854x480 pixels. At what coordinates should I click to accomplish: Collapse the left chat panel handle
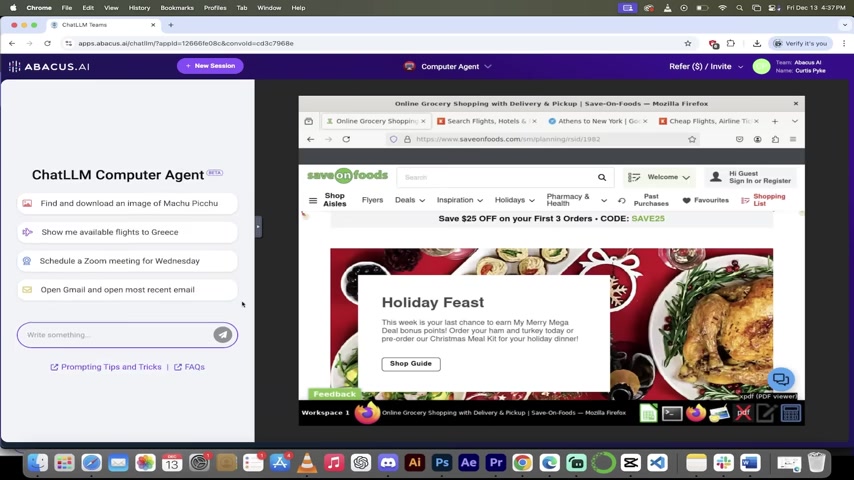[x=258, y=227]
